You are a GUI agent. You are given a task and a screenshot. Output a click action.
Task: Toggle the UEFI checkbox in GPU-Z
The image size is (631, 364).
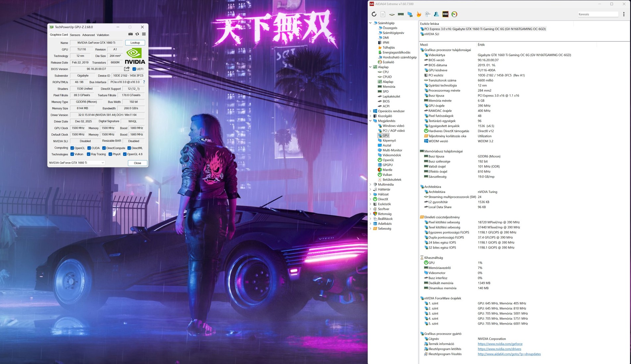point(134,69)
